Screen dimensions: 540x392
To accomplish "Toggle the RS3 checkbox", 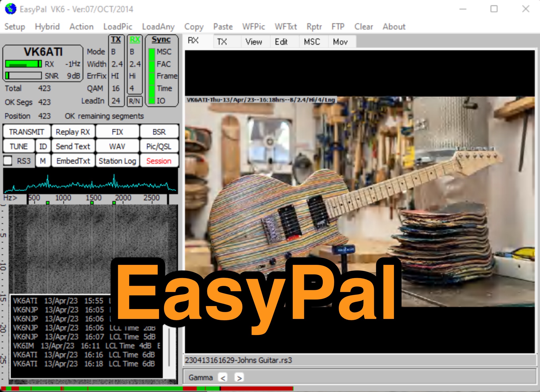I will 8,161.
